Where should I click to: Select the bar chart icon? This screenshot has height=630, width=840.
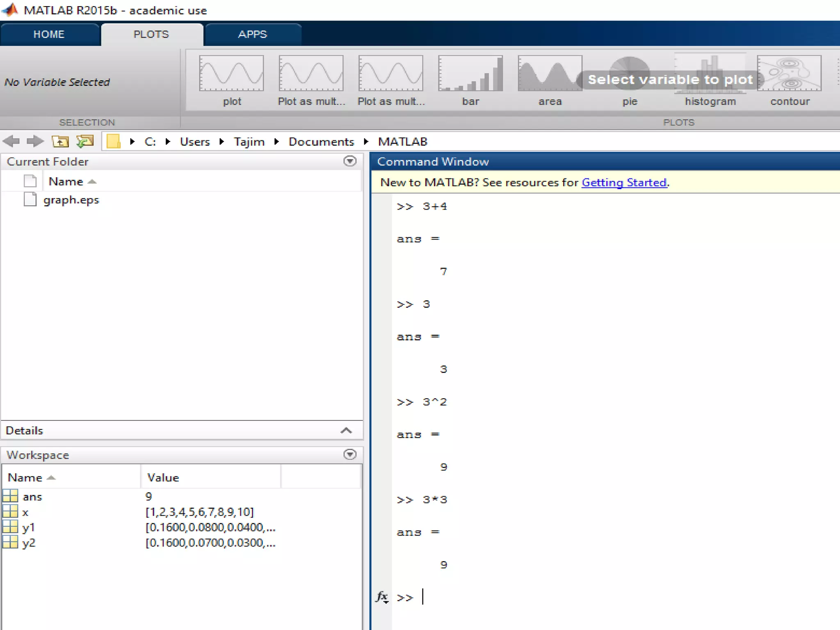click(x=470, y=73)
